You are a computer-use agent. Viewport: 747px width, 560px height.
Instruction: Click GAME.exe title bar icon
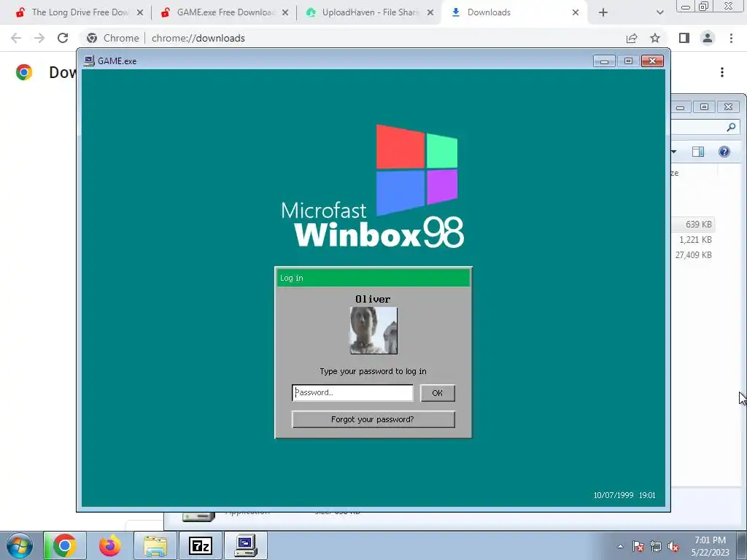point(88,61)
